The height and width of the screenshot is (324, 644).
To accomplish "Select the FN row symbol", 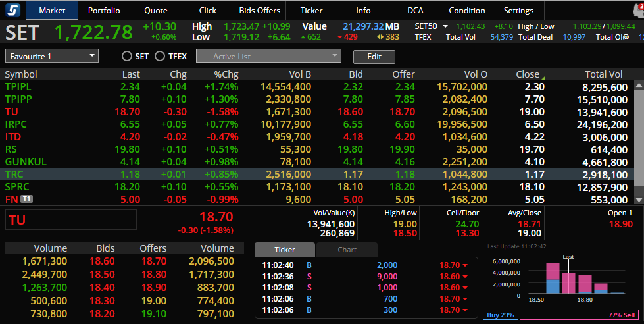I will [11, 200].
